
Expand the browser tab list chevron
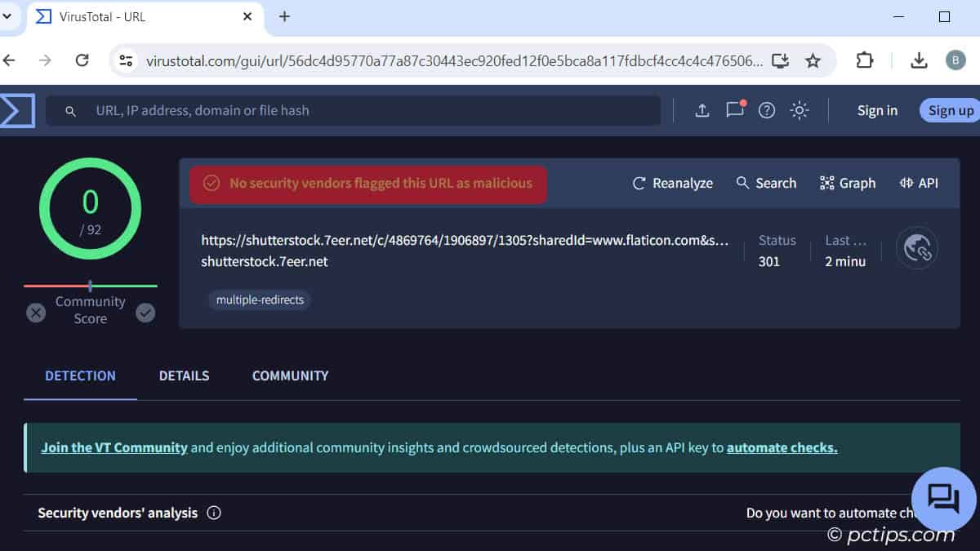pos(7,16)
